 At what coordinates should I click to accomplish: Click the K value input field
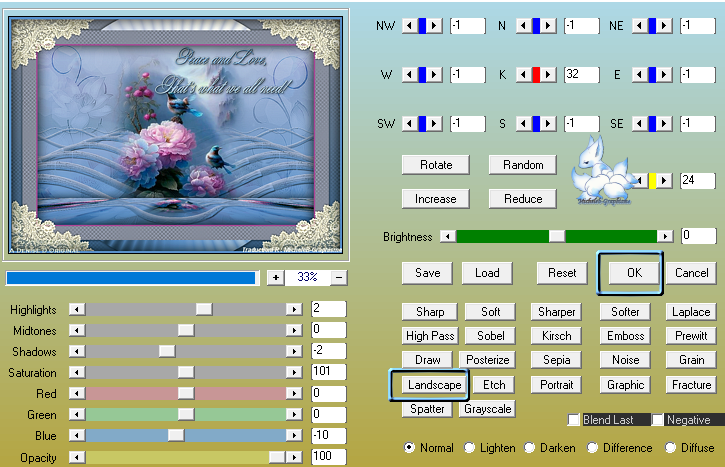point(582,74)
